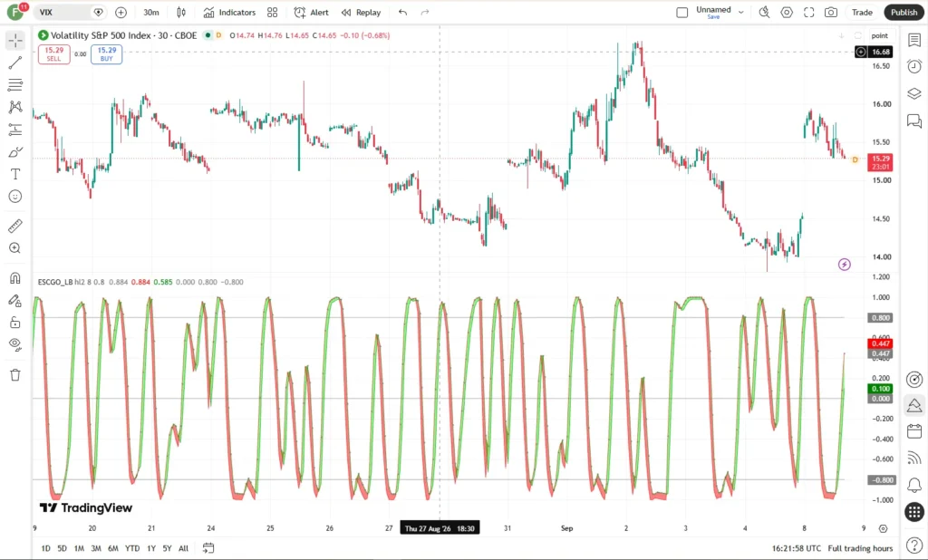Set range to YTD
Image resolution: width=928 pixels, height=560 pixels.
132,548
